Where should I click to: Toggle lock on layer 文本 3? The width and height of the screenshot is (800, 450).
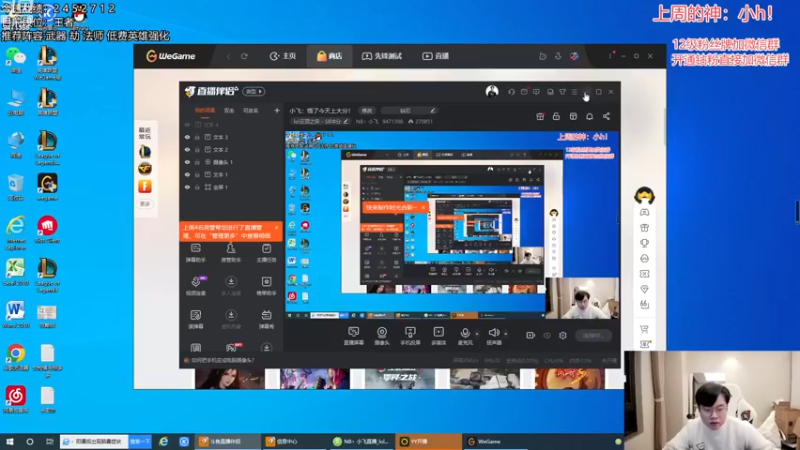coord(197,137)
